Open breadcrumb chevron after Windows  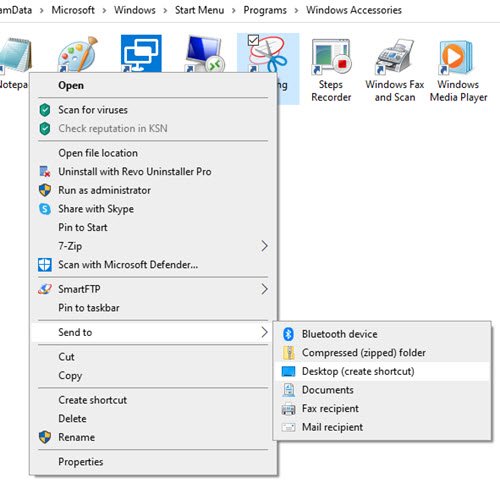[165, 10]
